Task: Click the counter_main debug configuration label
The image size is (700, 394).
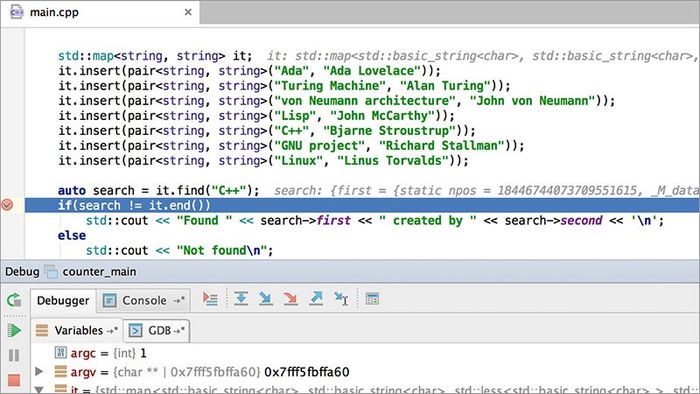Action: 99,272
